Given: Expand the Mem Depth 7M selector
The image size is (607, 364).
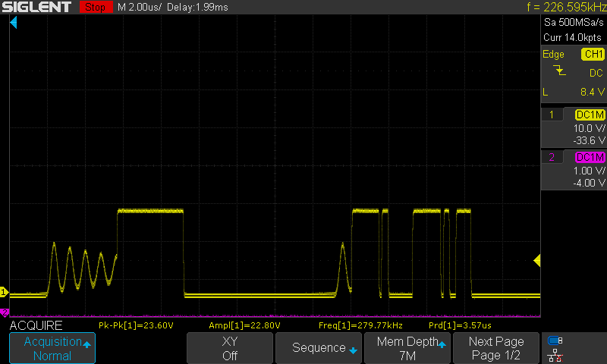Looking at the screenshot, I should [x=407, y=348].
